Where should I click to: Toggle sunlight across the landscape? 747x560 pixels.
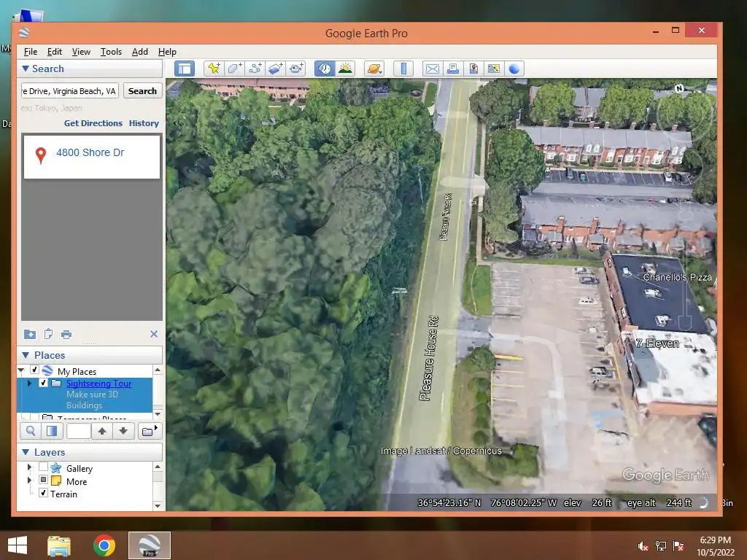click(x=345, y=69)
